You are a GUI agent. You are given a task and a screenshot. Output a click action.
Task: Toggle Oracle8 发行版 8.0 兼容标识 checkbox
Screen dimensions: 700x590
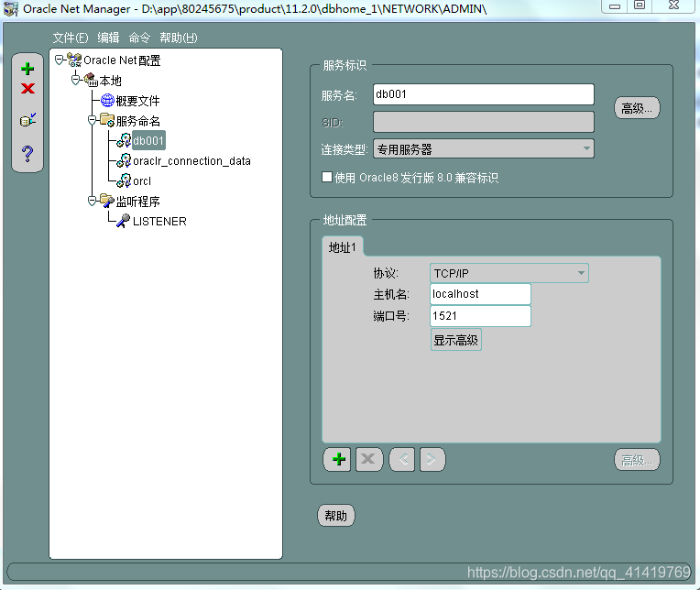coord(327,177)
